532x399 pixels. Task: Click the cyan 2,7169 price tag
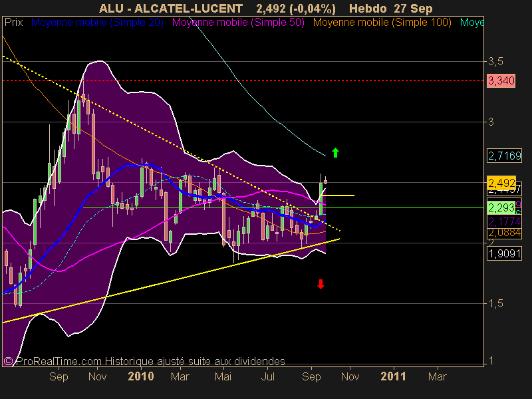pos(505,156)
